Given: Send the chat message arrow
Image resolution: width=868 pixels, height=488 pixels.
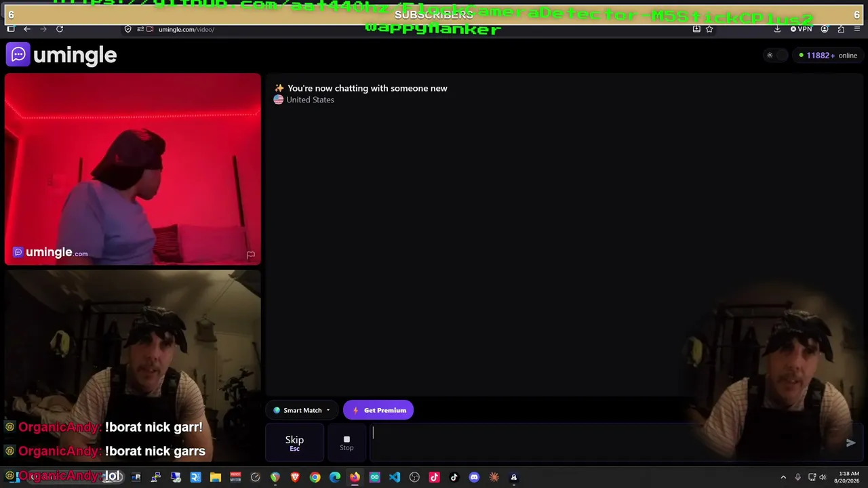Looking at the screenshot, I should (850, 443).
